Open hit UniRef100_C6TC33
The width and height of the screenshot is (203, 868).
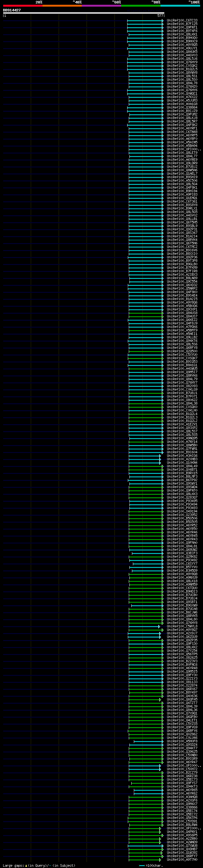pyautogui.click(x=182, y=21)
